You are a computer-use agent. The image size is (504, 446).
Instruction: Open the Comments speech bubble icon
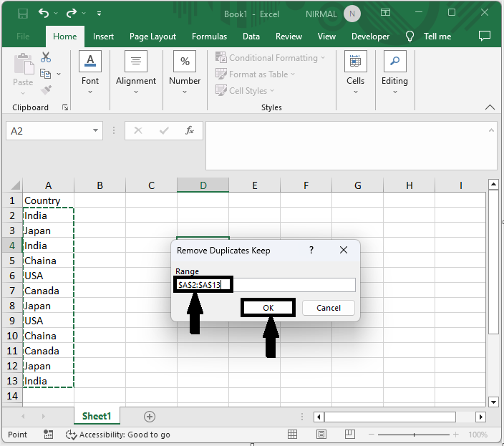click(485, 36)
